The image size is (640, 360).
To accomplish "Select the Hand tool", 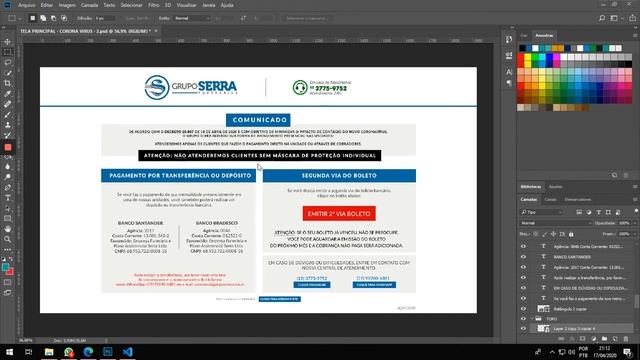I will tap(7, 229).
